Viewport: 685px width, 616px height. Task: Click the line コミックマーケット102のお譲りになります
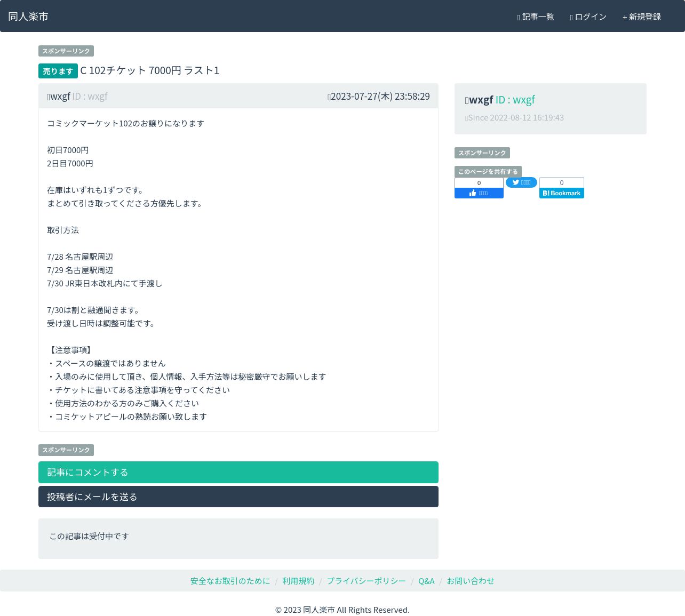[x=125, y=124]
